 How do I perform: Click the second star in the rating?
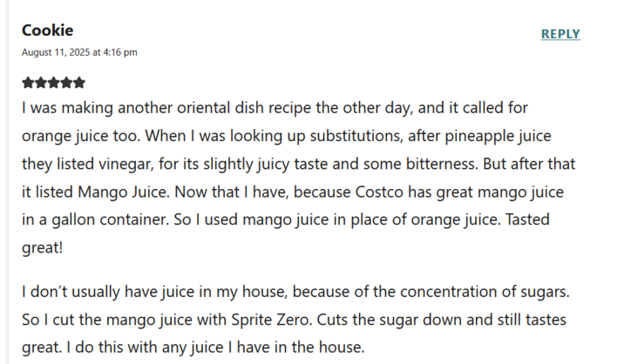pos(41,83)
